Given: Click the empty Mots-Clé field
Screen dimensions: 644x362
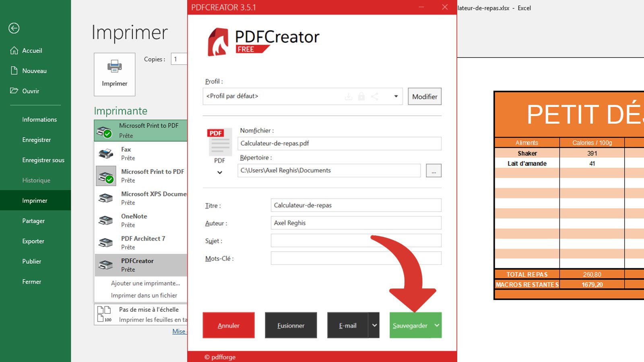Looking at the screenshot, I should pyautogui.click(x=356, y=258).
